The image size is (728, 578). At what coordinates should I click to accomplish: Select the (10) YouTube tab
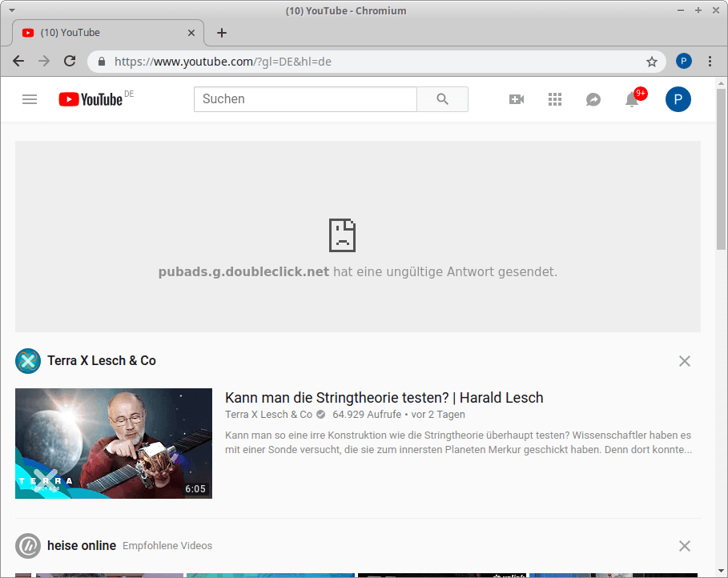pyautogui.click(x=107, y=33)
